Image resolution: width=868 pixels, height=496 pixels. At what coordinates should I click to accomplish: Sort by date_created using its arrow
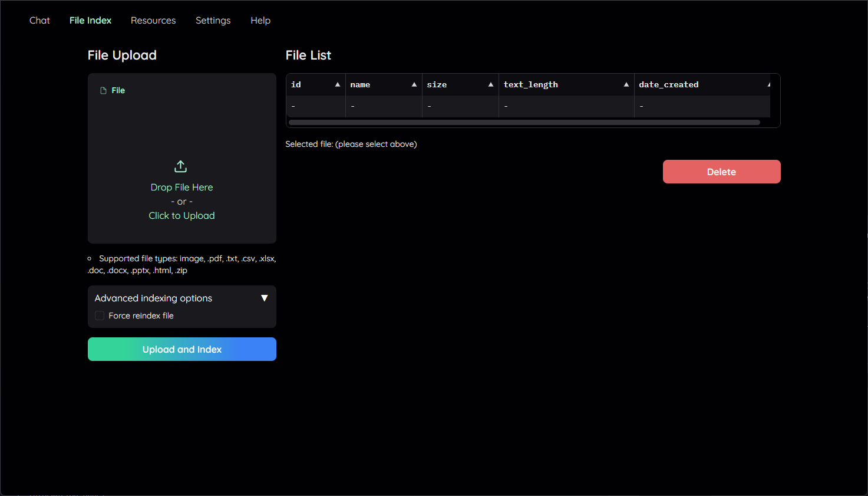pos(768,85)
